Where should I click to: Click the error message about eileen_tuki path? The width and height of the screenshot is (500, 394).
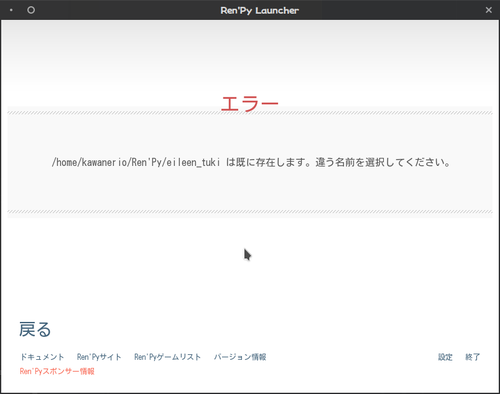click(251, 162)
